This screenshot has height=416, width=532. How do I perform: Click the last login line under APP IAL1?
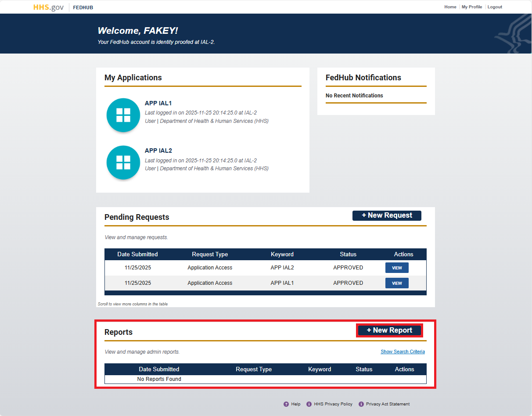coord(201,113)
